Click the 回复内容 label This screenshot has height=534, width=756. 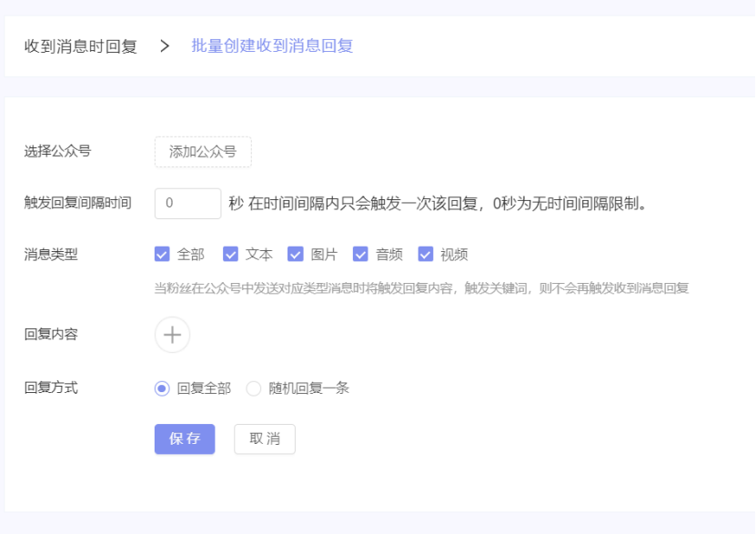coord(51,334)
